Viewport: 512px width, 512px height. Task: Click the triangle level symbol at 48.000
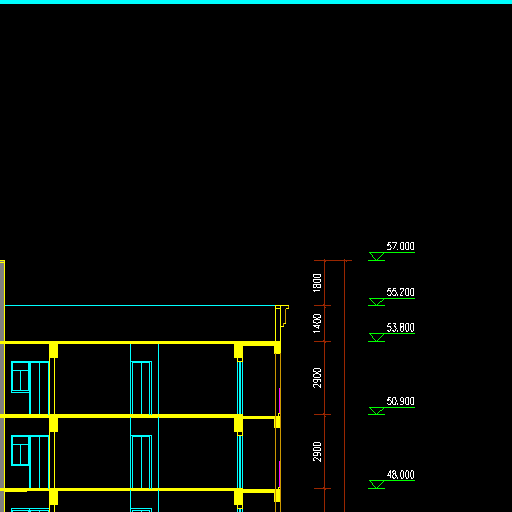[x=377, y=484]
